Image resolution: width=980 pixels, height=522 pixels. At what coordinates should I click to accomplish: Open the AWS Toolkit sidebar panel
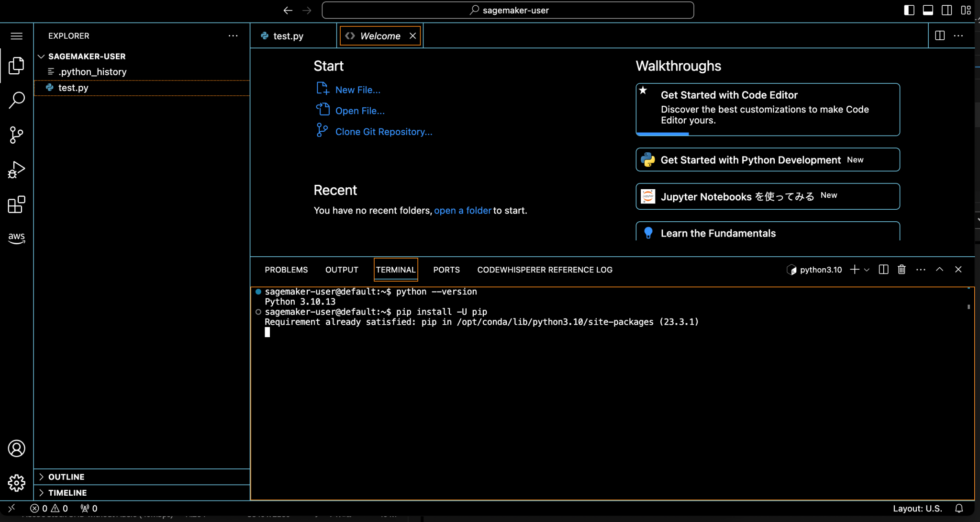click(x=17, y=238)
